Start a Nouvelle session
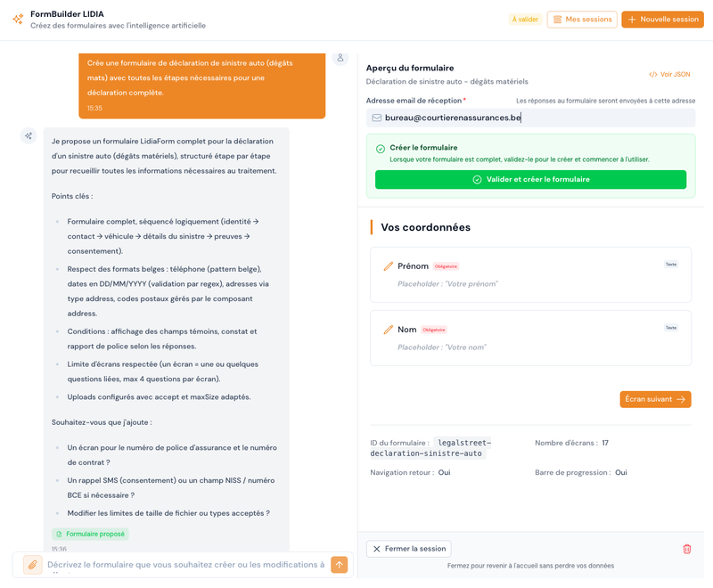713x588 pixels. click(x=662, y=20)
